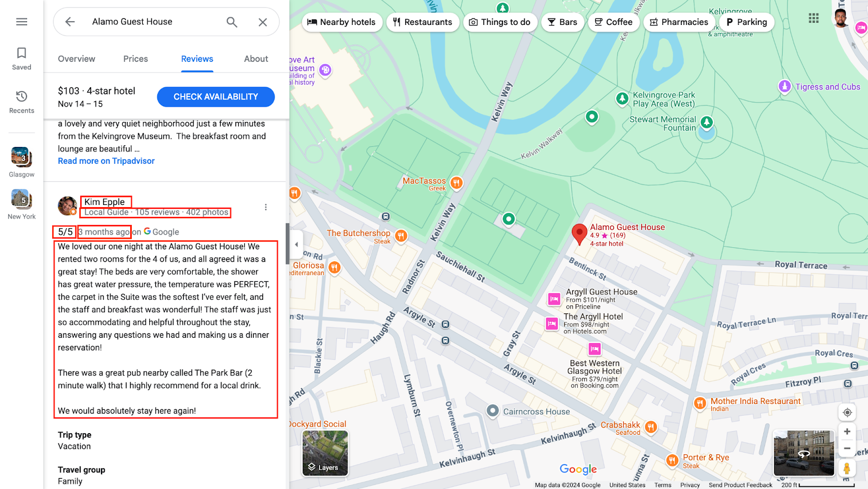The height and width of the screenshot is (489, 868).
Task: Toggle the 200 ft map scale
Action: (818, 485)
